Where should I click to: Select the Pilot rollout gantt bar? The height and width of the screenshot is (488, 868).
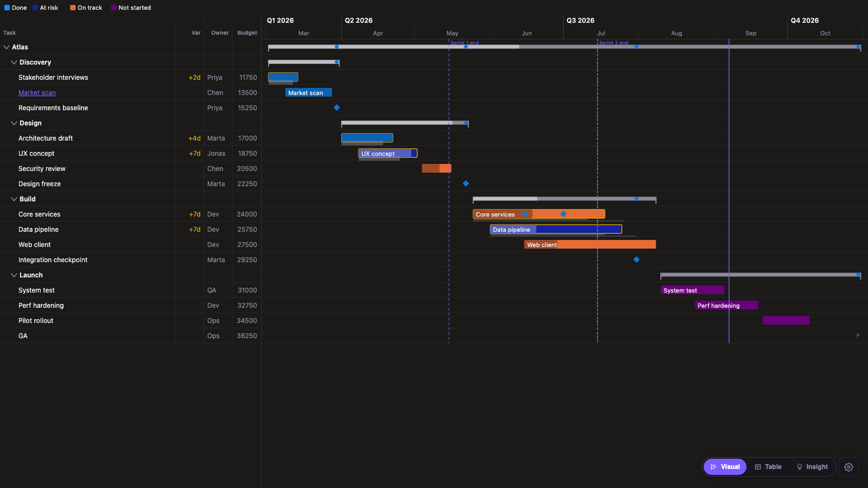(x=786, y=320)
